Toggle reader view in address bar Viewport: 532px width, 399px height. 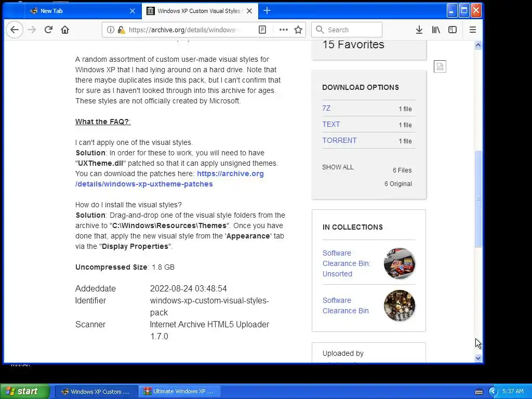262,30
